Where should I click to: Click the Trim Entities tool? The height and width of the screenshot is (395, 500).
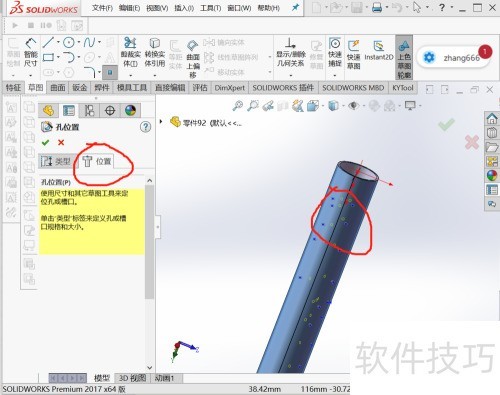point(130,53)
